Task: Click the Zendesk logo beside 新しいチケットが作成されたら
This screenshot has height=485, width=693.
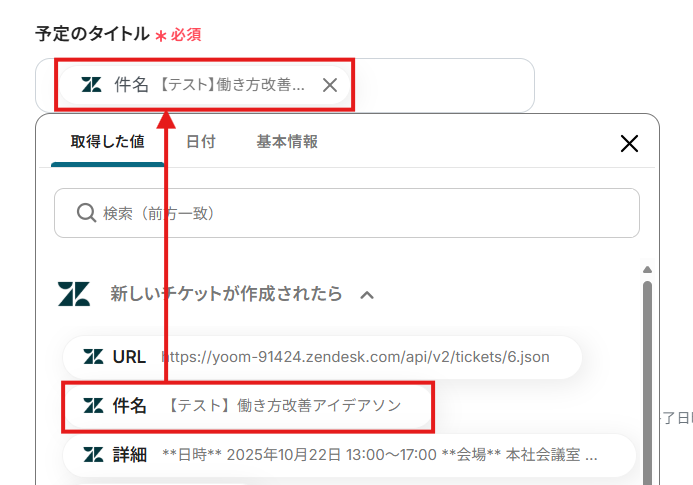Action: pos(74,294)
